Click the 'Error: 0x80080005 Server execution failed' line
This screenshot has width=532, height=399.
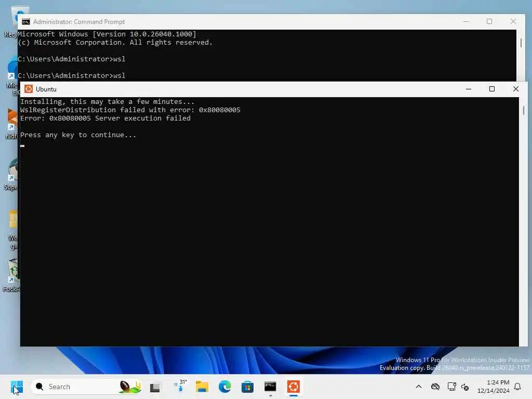coord(105,118)
